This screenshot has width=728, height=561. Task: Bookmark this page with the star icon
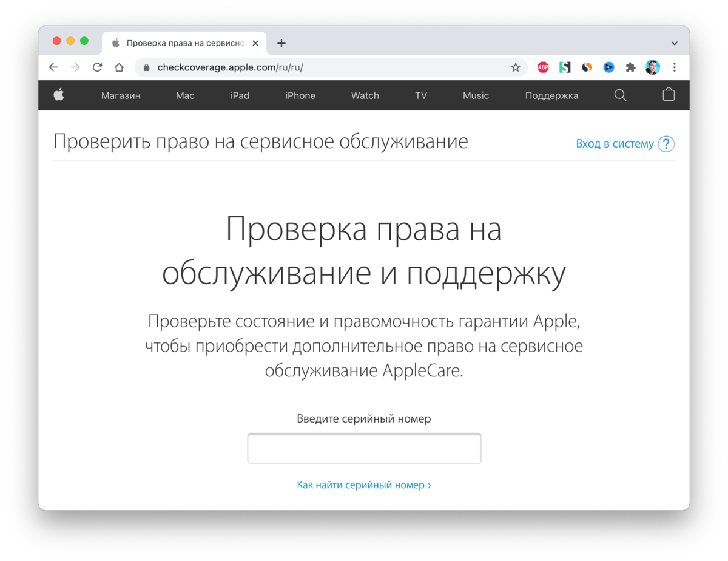pyautogui.click(x=516, y=67)
